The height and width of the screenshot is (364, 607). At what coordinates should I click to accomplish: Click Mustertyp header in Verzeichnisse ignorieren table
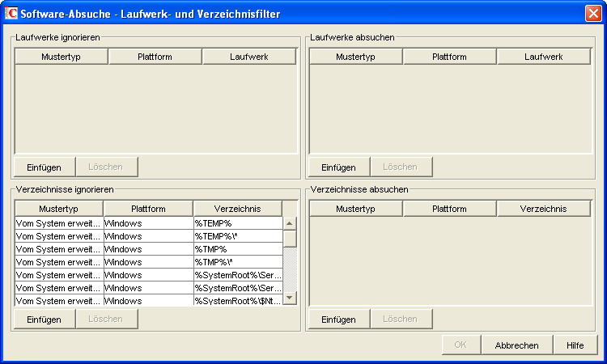[x=59, y=209]
